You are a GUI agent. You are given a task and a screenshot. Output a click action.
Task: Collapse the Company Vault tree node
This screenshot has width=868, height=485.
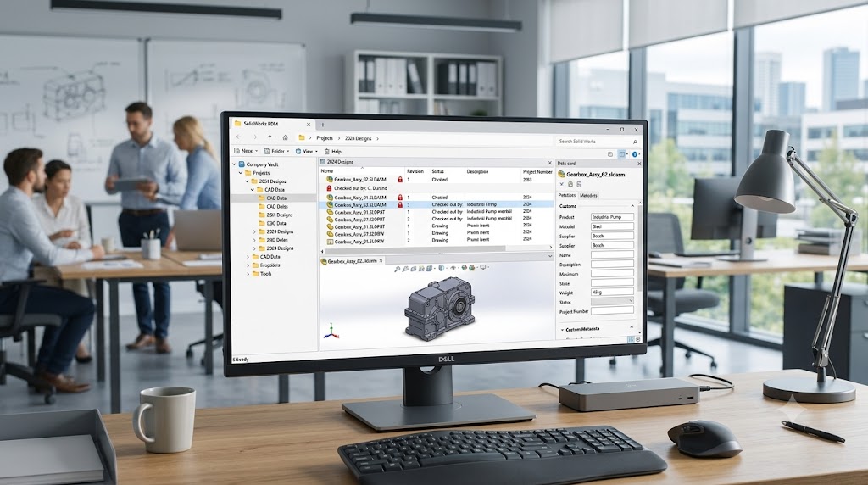[x=234, y=164]
